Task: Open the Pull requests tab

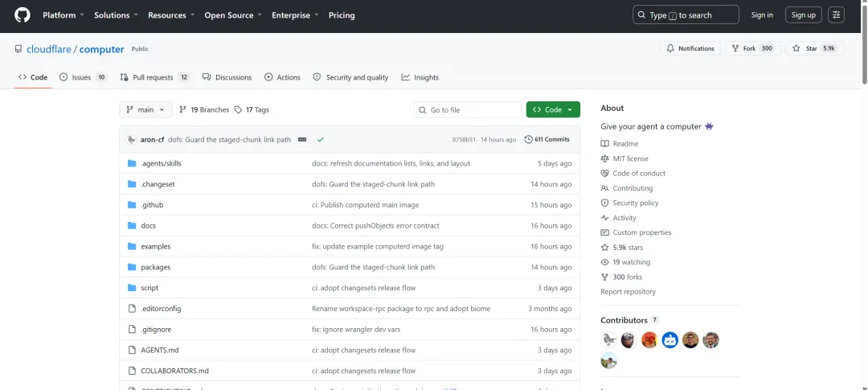Action: coord(154,77)
